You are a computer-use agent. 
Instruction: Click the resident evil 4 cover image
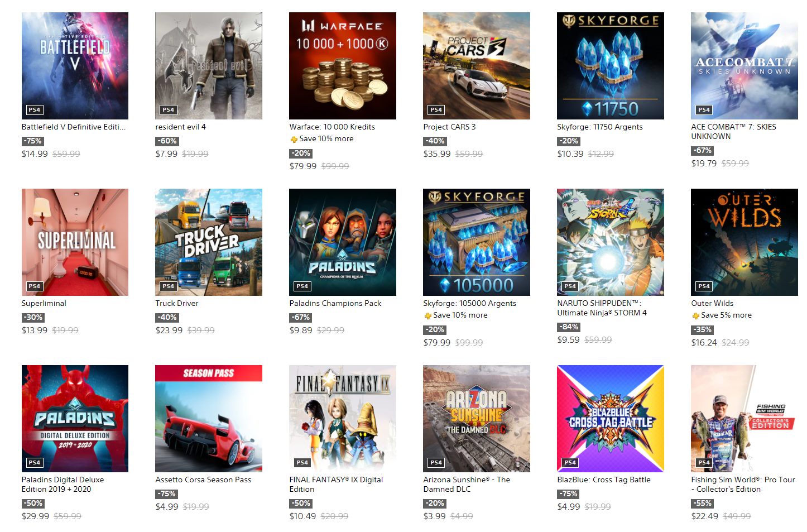209,66
